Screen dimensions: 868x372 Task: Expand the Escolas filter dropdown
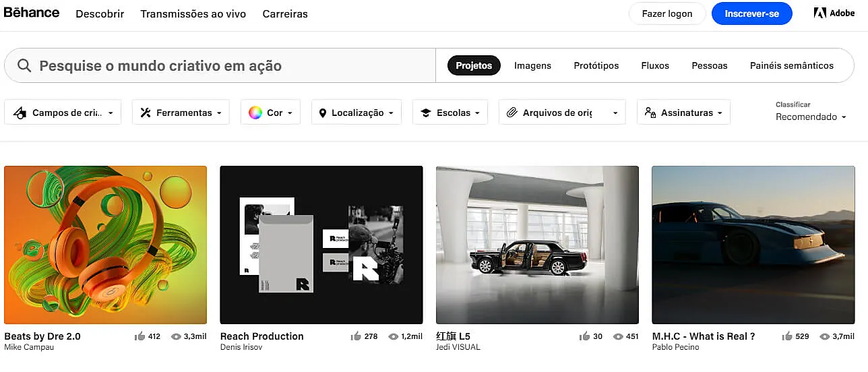click(x=449, y=113)
